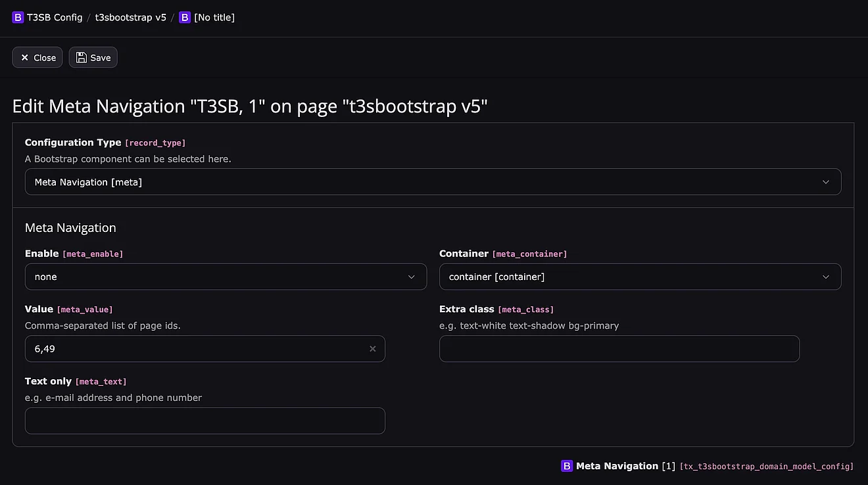
Task: Click the Container field label
Action: [464, 254]
